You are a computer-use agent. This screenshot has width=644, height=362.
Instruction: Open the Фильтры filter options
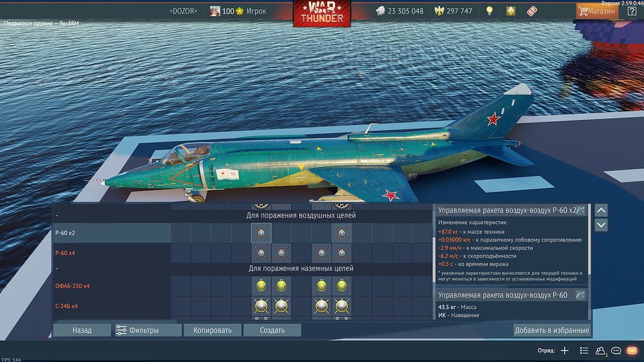148,330
